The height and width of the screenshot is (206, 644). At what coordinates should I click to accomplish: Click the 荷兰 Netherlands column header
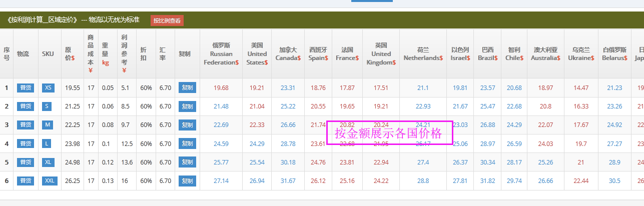(423, 53)
